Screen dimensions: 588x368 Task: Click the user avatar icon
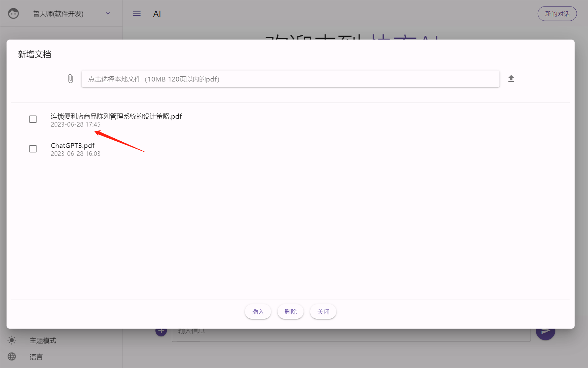pyautogui.click(x=13, y=13)
